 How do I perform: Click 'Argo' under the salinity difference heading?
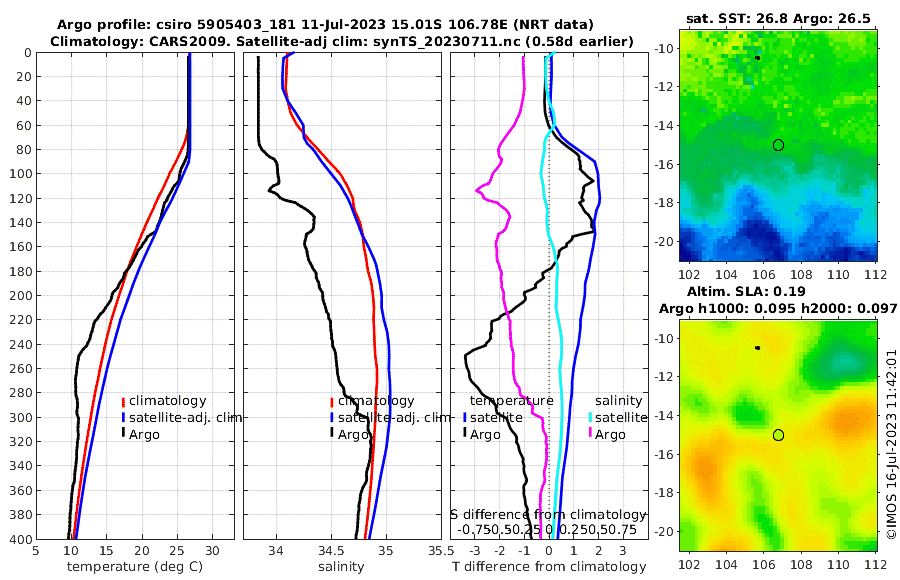tap(610, 435)
